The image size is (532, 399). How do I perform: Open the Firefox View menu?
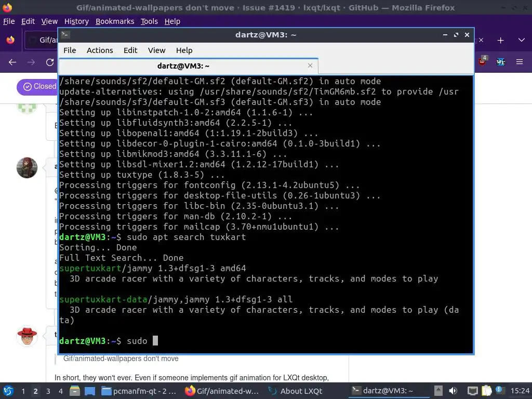(x=49, y=21)
